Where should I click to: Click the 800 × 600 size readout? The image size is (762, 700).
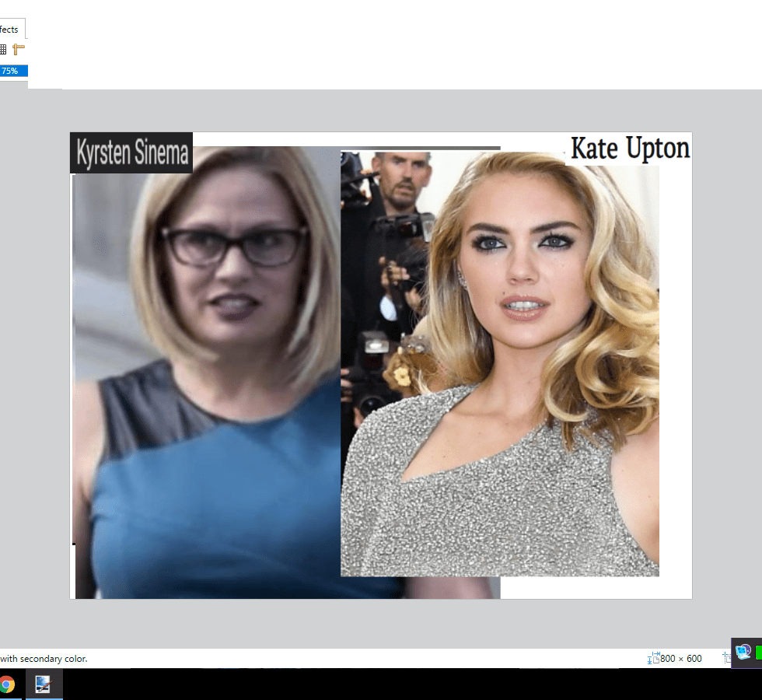pyautogui.click(x=681, y=658)
